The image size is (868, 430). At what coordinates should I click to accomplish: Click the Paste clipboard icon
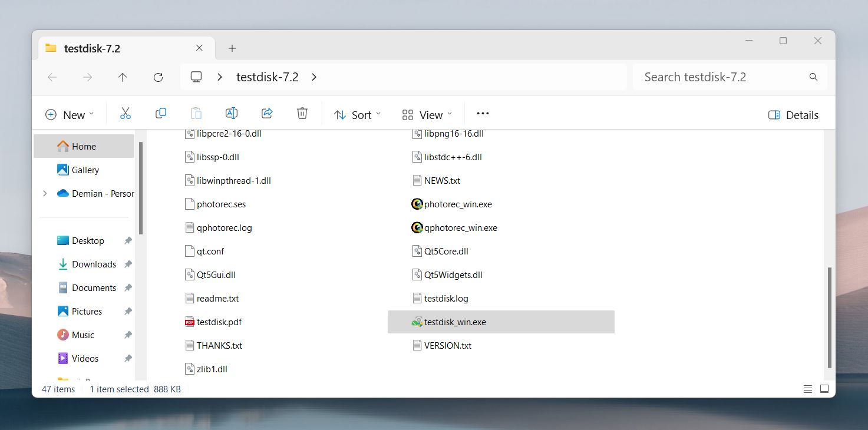(196, 114)
